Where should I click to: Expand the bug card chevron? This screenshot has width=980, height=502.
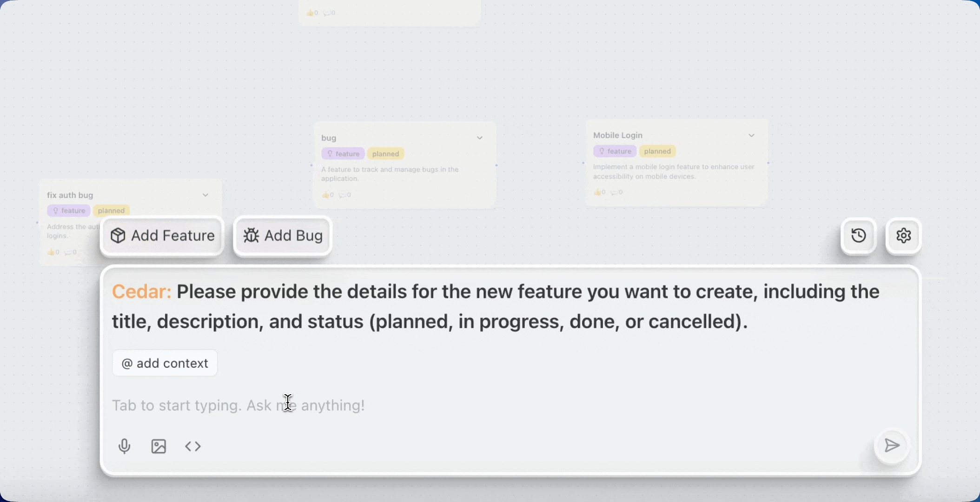point(480,138)
